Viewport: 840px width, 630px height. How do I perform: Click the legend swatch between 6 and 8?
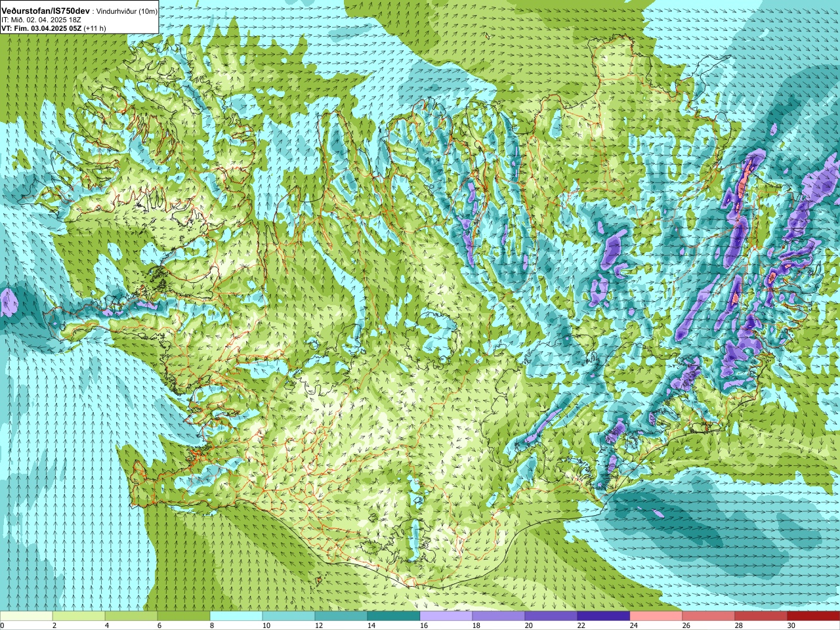[x=184, y=616]
